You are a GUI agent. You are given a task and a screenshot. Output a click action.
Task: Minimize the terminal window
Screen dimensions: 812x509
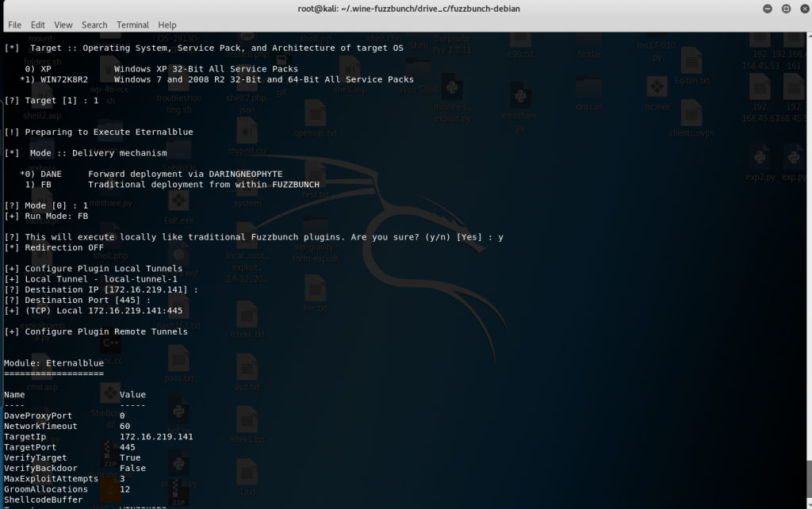tap(767, 9)
